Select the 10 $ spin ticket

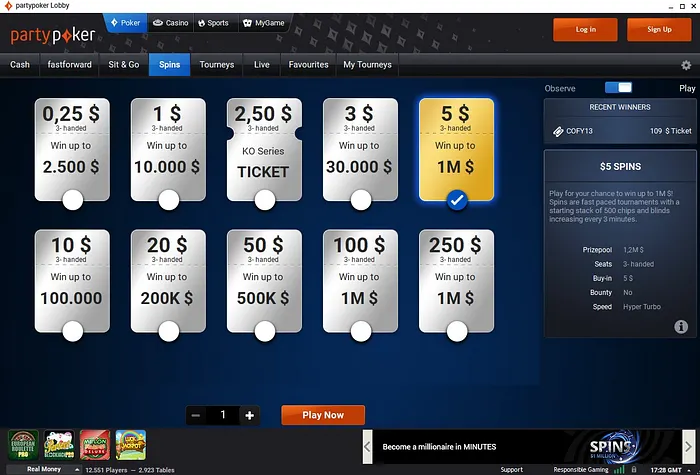pos(72,281)
